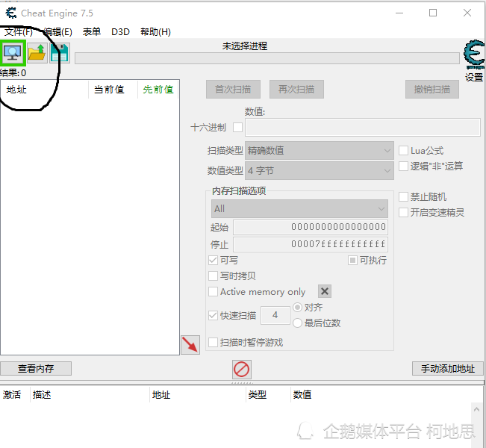
Task: Click the red arrow add-to-list icon
Action: point(190,344)
